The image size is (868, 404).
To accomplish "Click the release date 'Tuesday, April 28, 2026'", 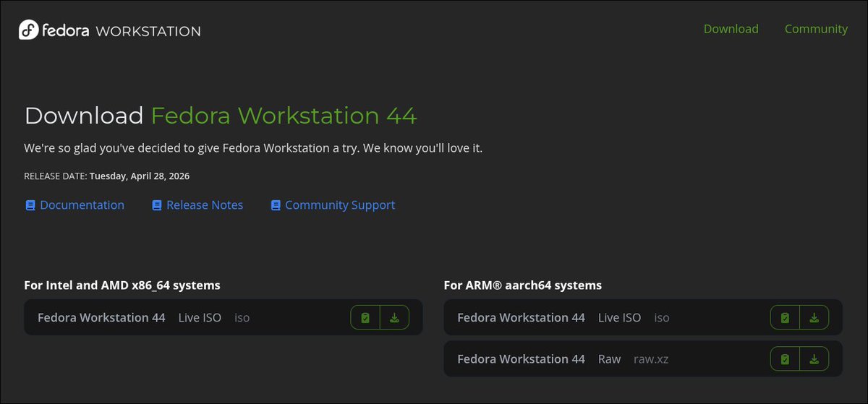I will click(140, 176).
